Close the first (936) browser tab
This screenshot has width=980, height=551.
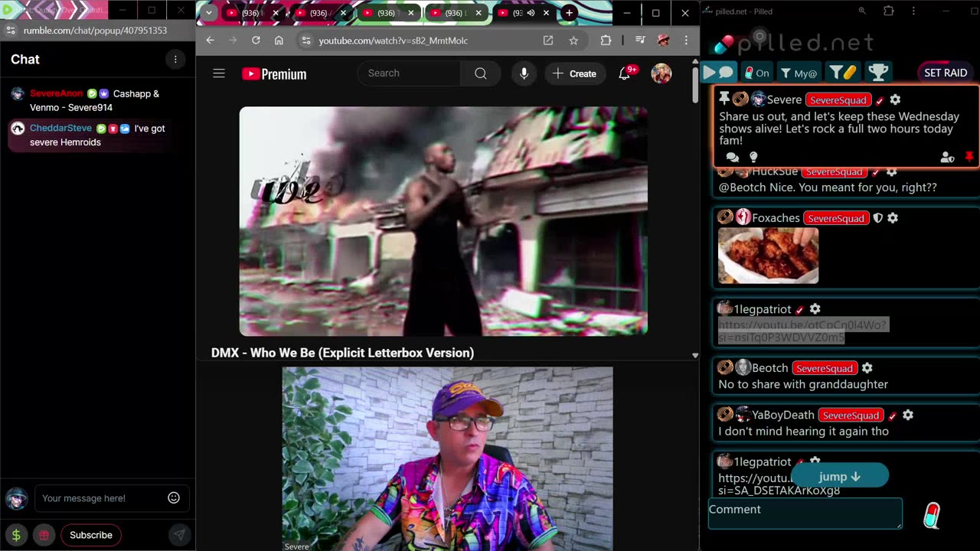point(276,13)
